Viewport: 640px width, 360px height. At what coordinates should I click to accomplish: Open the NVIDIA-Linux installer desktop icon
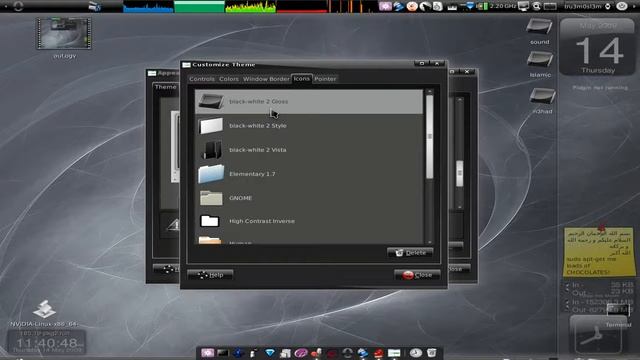(x=44, y=309)
